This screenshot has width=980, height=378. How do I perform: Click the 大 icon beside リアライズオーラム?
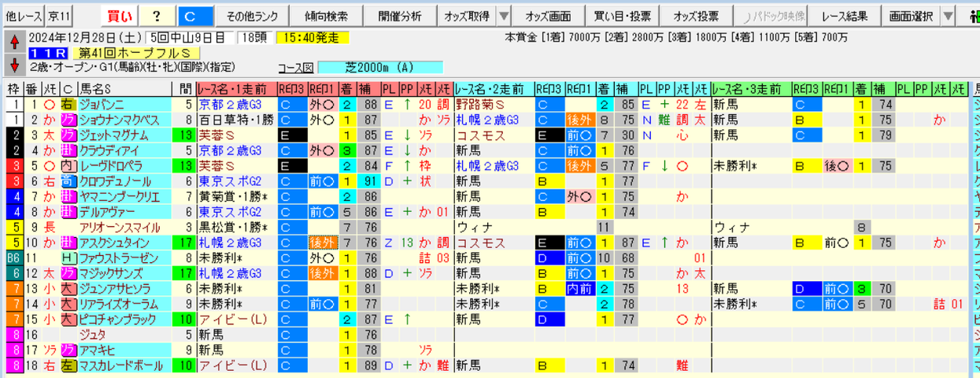coord(68,304)
